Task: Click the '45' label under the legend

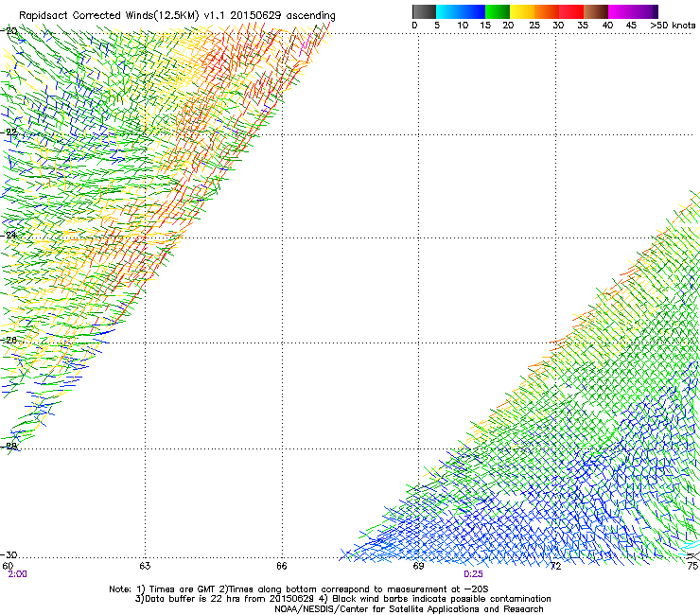Action: pos(631,26)
